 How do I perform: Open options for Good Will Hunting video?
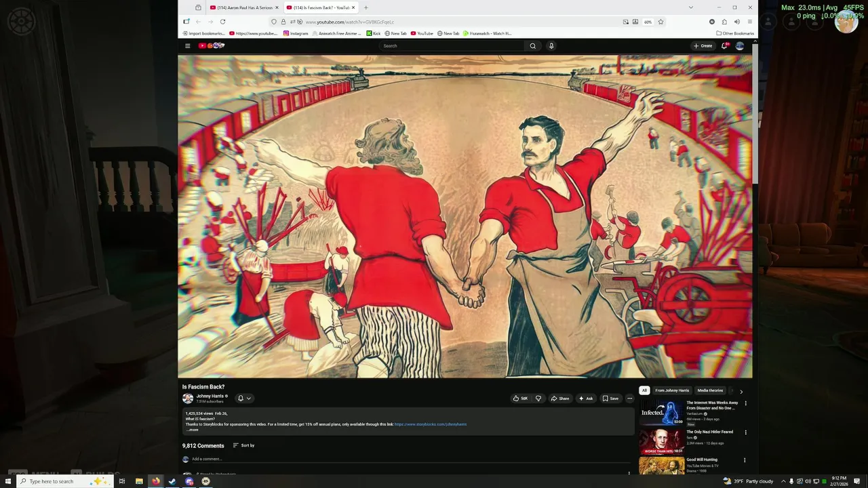(x=745, y=460)
